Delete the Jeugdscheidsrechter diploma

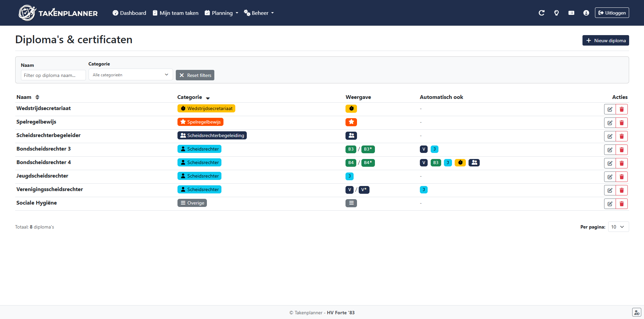pos(621,177)
